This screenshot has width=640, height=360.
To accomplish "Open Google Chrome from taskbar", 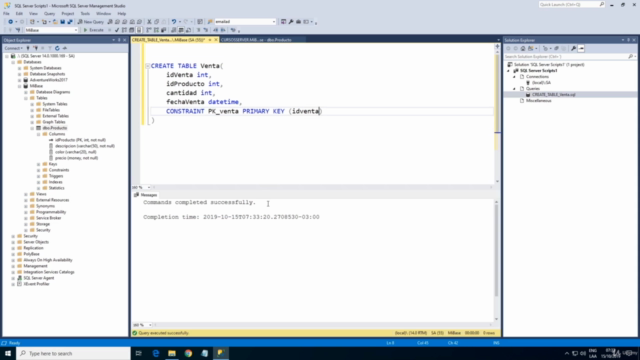I will pos(188,353).
